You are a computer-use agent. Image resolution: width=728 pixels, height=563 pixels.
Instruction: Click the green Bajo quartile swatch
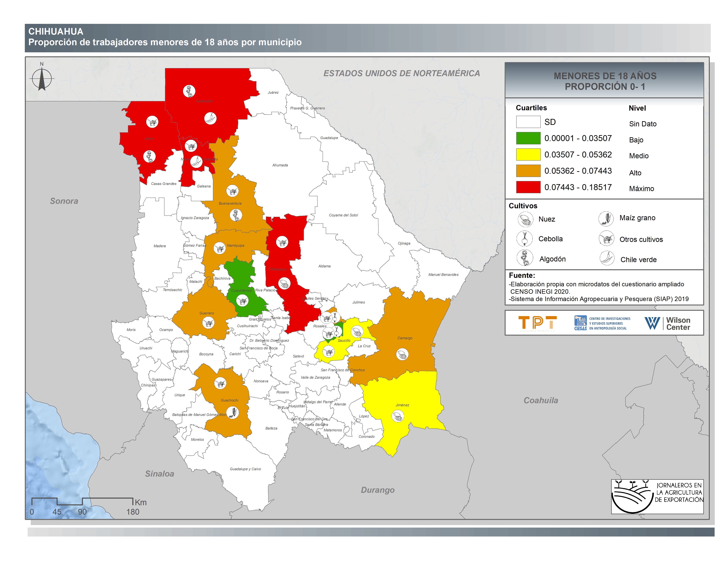coord(528,138)
